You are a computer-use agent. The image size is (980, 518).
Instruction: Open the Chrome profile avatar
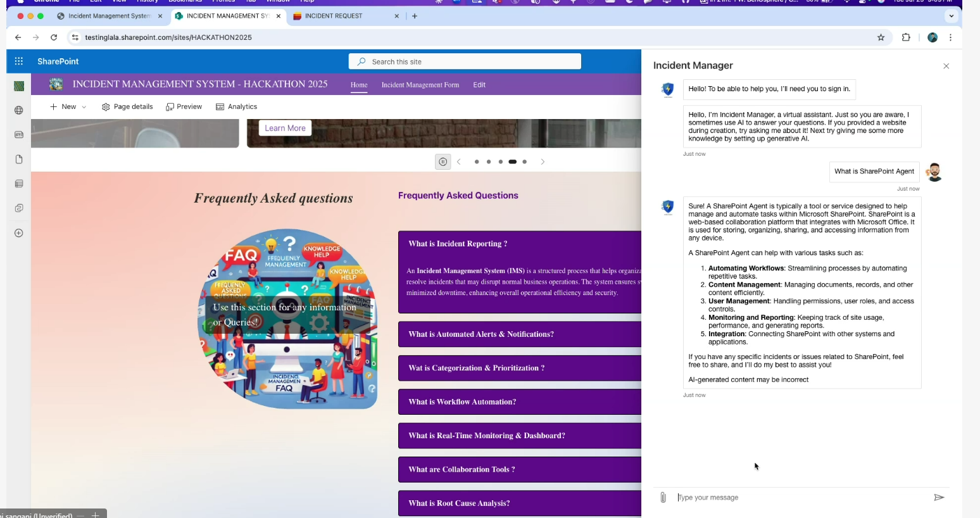click(x=933, y=37)
